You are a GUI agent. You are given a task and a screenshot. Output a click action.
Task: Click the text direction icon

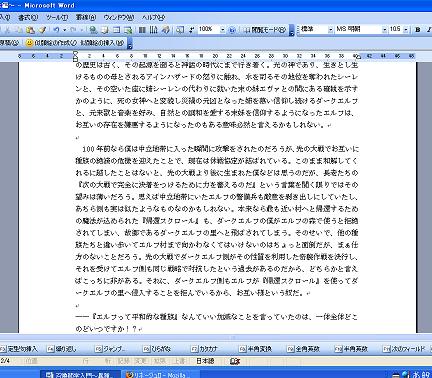pyautogui.click(x=153, y=30)
